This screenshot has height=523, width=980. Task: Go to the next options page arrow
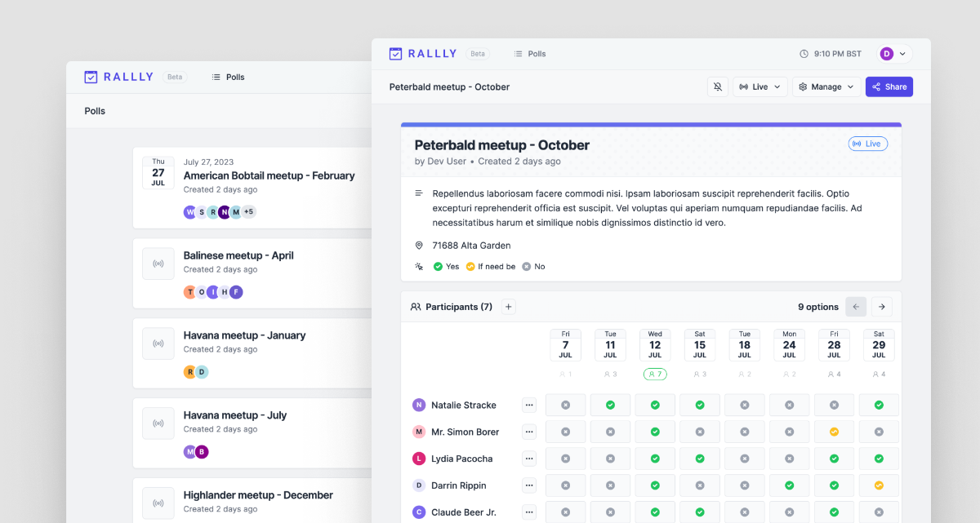click(x=881, y=307)
